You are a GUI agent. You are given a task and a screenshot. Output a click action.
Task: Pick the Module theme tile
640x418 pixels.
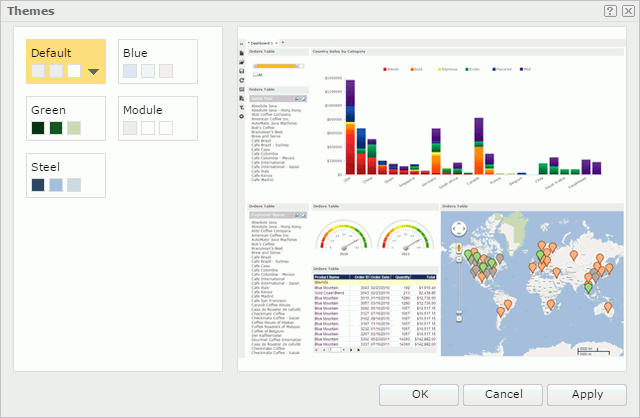pyautogui.click(x=157, y=118)
